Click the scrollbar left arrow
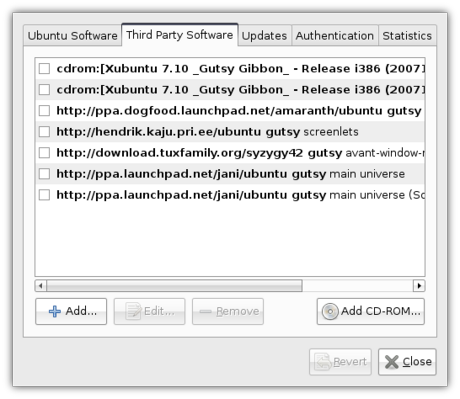The width and height of the screenshot is (460, 399). (x=40, y=286)
